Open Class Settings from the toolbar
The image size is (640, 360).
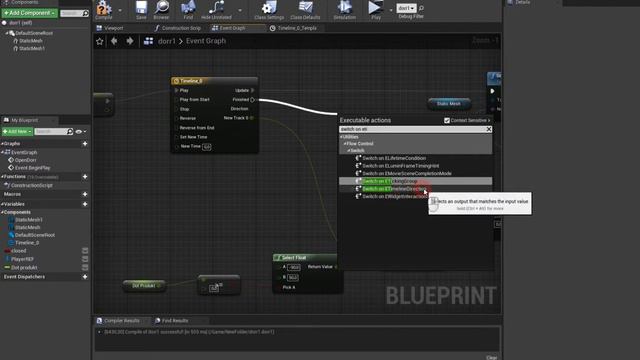[269, 8]
